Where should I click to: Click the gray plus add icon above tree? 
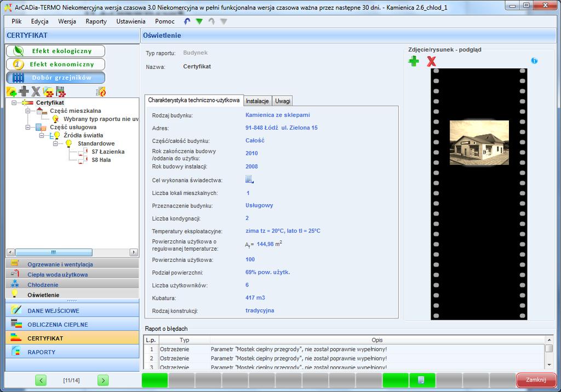tap(24, 91)
